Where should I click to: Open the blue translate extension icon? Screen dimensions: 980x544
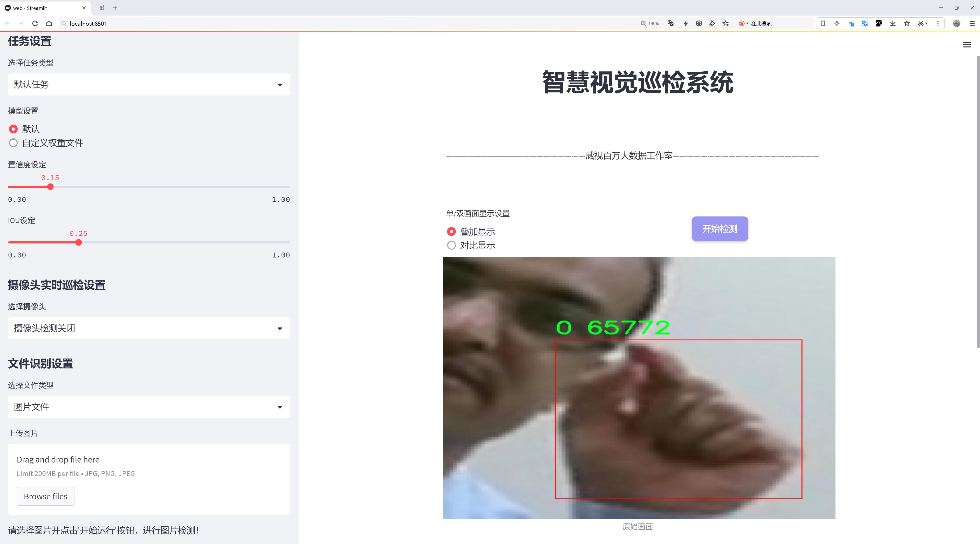865,24
